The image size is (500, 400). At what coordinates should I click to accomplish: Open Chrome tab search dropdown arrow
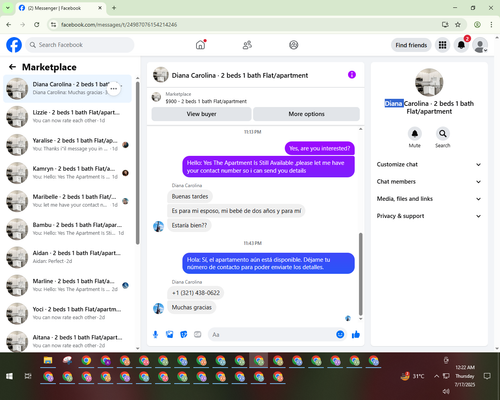coord(7,8)
